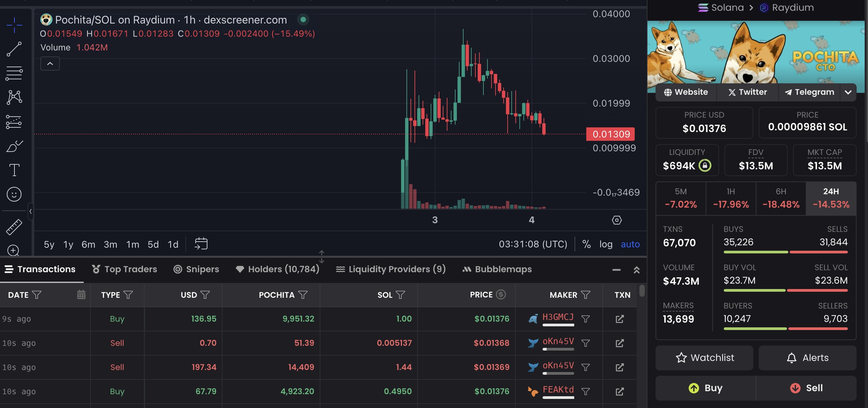Select the crosshair cursor tool
This screenshot has width=868, height=408.
coord(14,25)
